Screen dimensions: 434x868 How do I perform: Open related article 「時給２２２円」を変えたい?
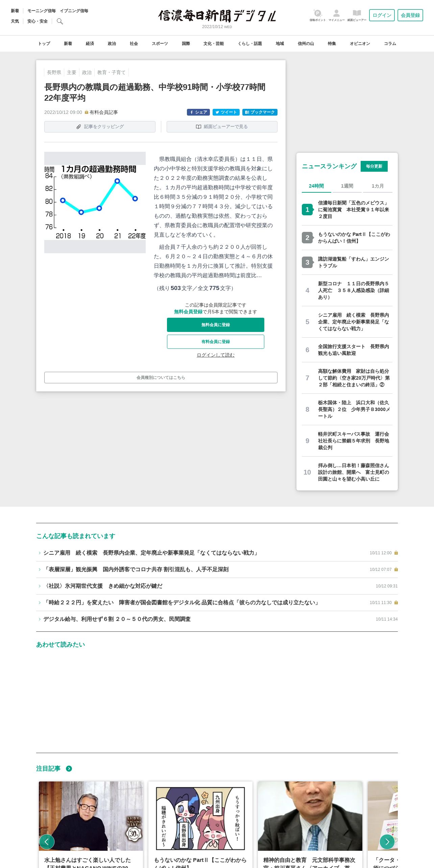click(182, 603)
